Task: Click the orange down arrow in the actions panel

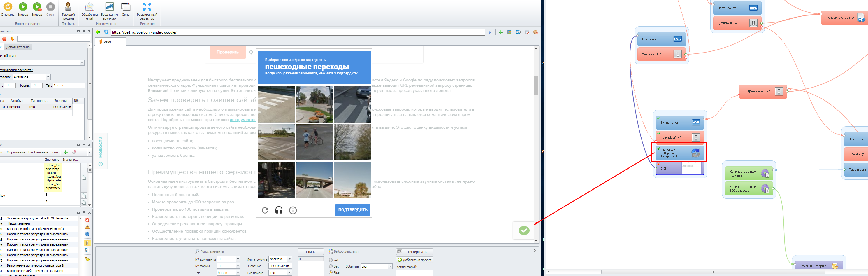Action: [12, 39]
